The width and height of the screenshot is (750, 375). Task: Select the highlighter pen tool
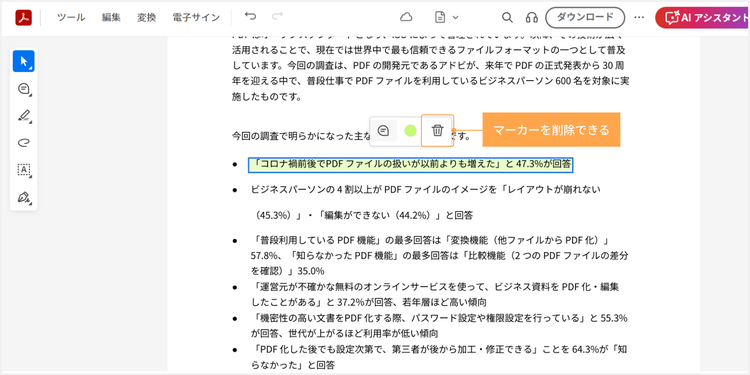[23, 116]
